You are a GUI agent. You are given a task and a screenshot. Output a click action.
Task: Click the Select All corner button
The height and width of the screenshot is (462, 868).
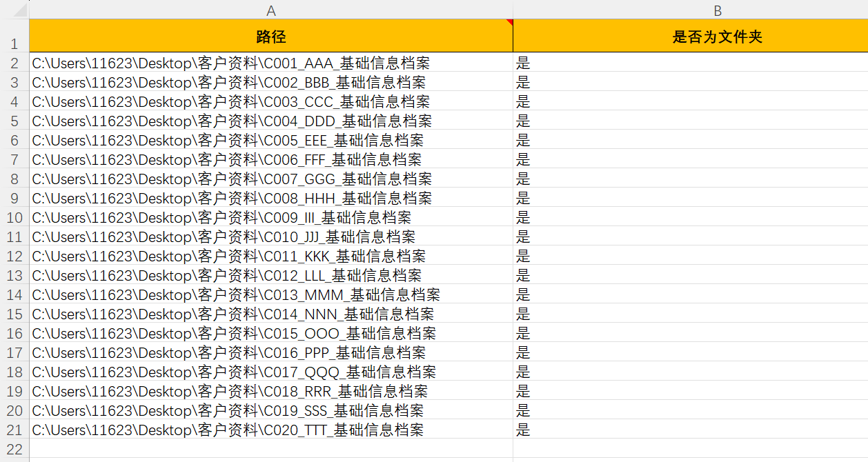(13, 10)
